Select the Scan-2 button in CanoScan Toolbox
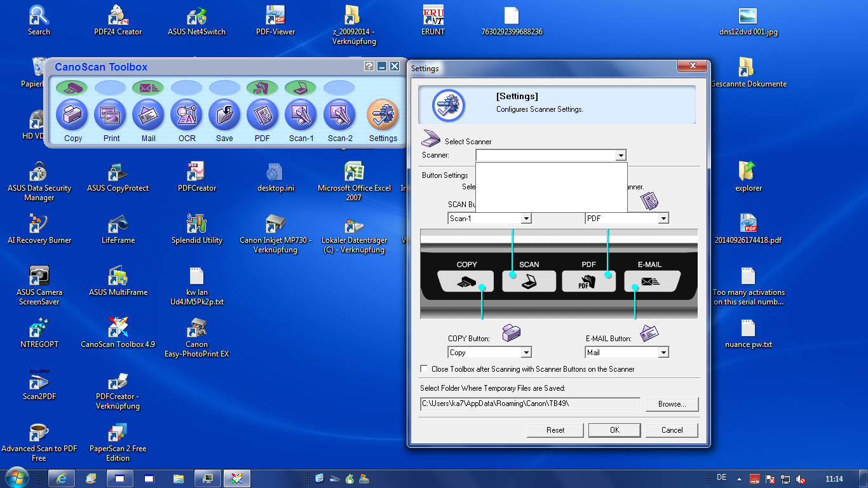The height and width of the screenshot is (488, 868). (339, 115)
